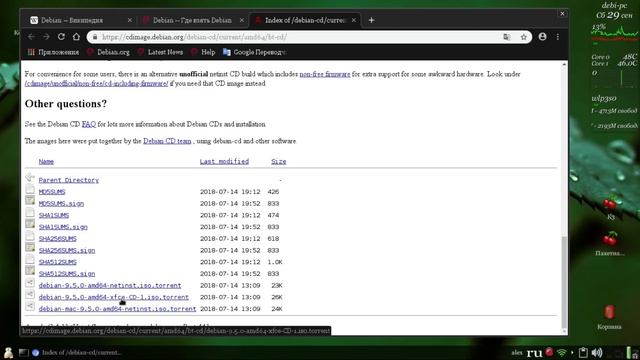This screenshot has width=640, height=360.
Task: Bookmark this page with the star icon
Action: point(524,37)
